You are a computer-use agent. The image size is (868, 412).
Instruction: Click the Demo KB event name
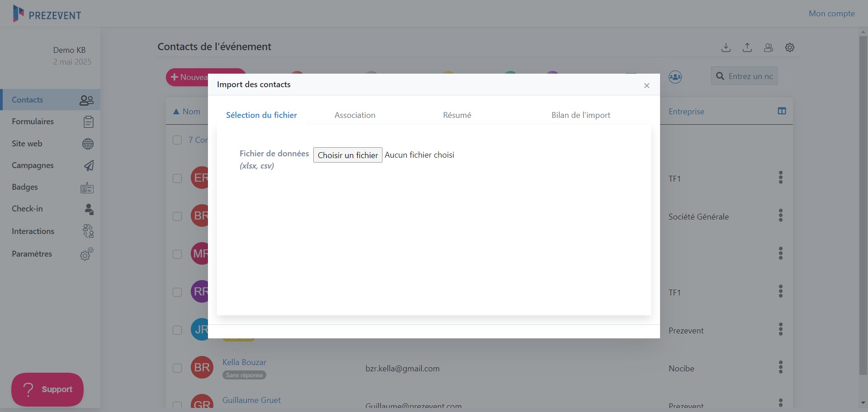tap(69, 50)
